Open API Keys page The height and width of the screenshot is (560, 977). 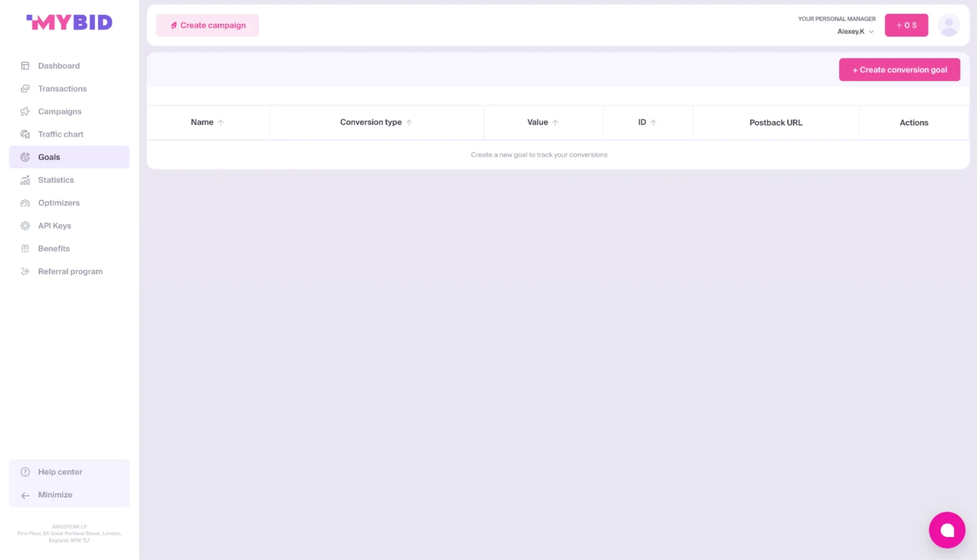[69, 226]
